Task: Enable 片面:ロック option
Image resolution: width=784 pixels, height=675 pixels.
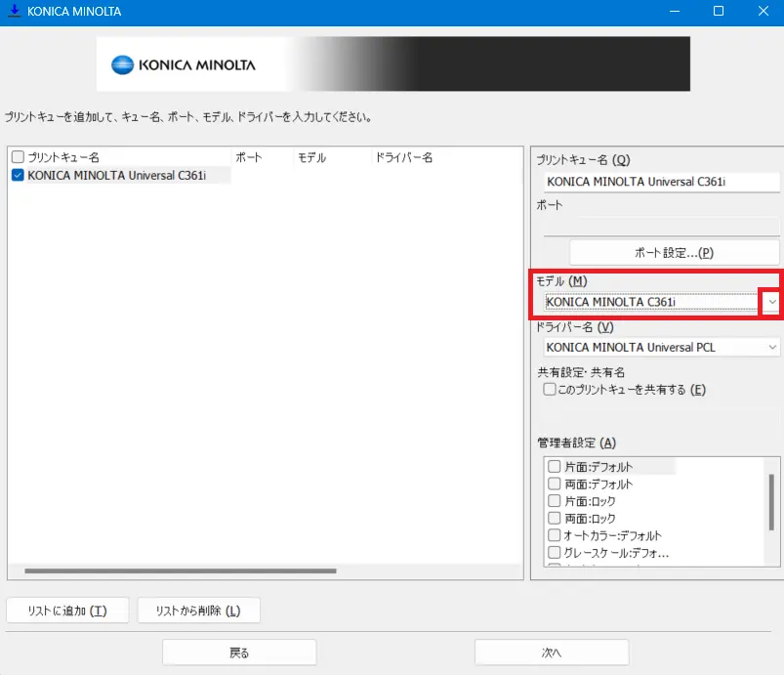Action: click(x=555, y=501)
